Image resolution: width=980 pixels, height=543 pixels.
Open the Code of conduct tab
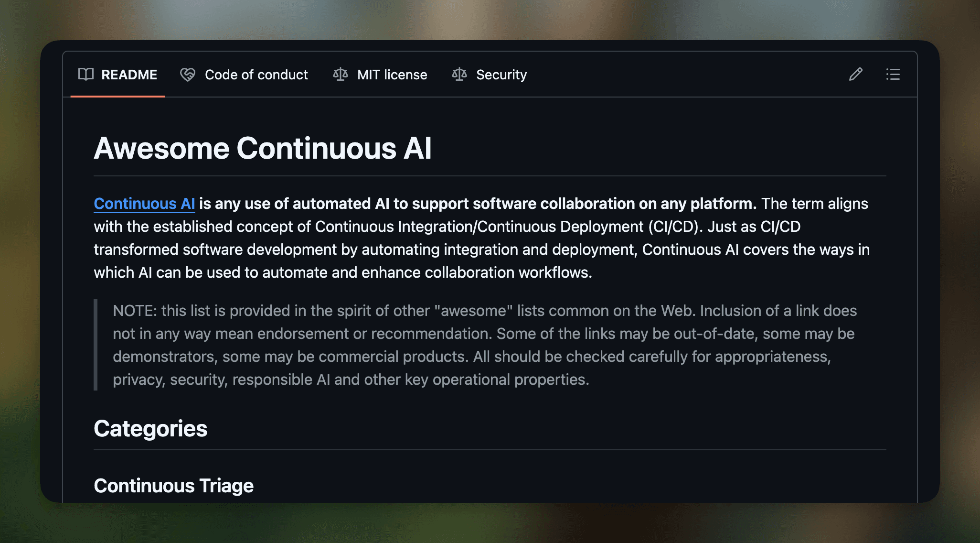coord(256,75)
